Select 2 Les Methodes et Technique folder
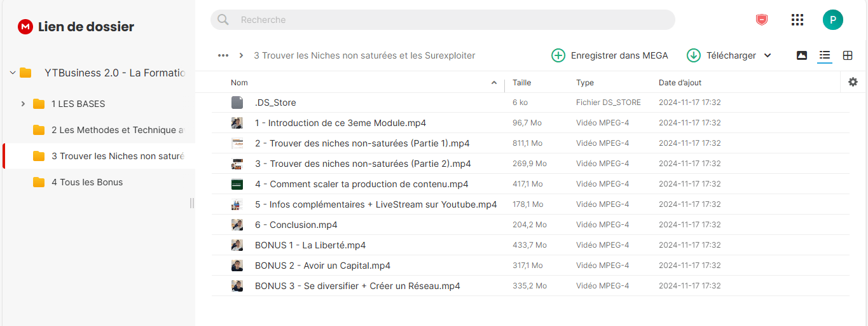Viewport: 868px width, 326px height. (x=118, y=130)
